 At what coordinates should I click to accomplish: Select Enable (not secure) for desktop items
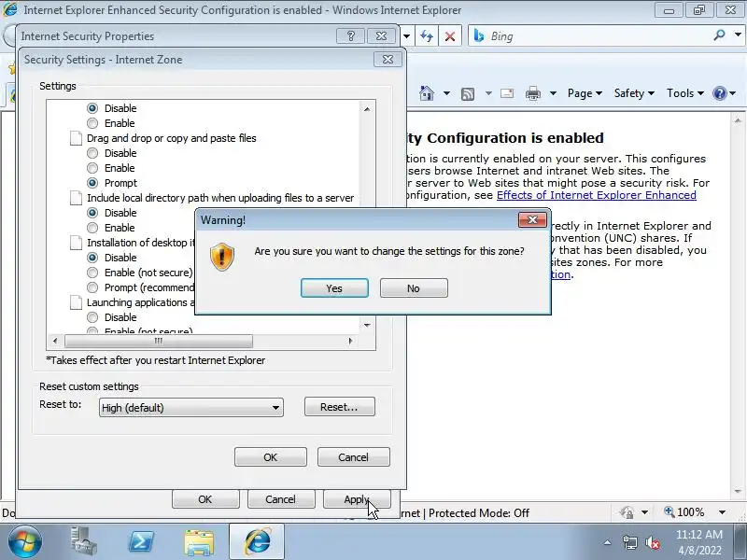coord(92,273)
